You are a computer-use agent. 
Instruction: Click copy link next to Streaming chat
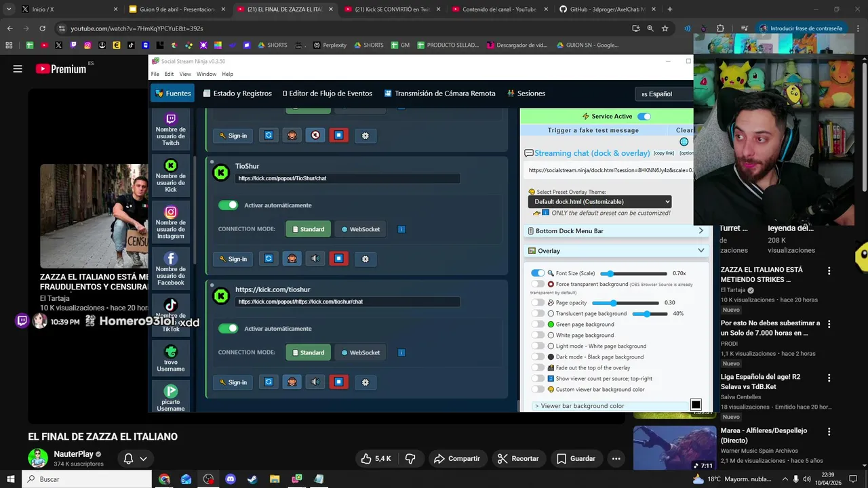(664, 153)
